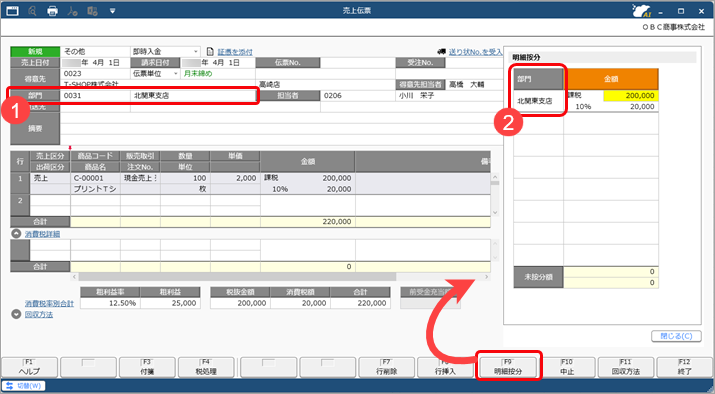The height and width of the screenshot is (394, 715).
Task: Open the 消費税詳細 link
Action: (42, 234)
